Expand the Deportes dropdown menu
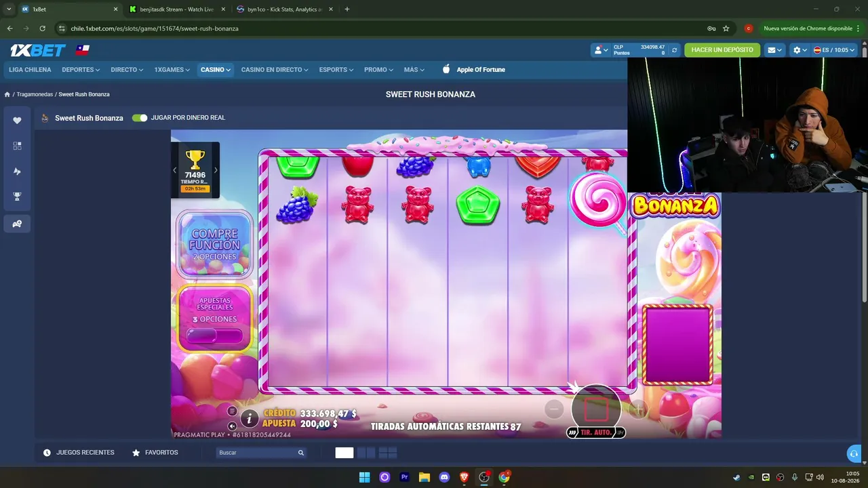The height and width of the screenshot is (488, 868). [81, 70]
